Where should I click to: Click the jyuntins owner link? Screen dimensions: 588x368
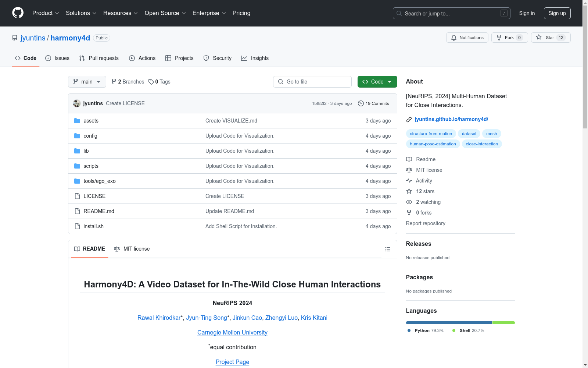pos(33,38)
